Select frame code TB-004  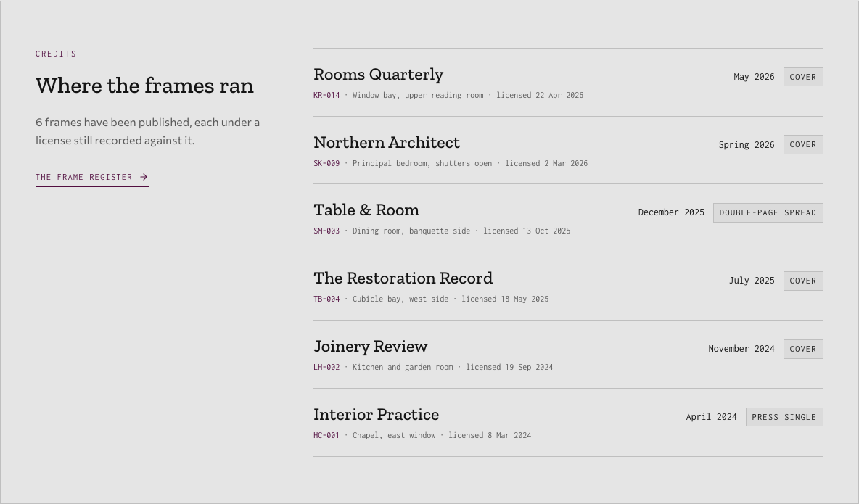point(326,299)
